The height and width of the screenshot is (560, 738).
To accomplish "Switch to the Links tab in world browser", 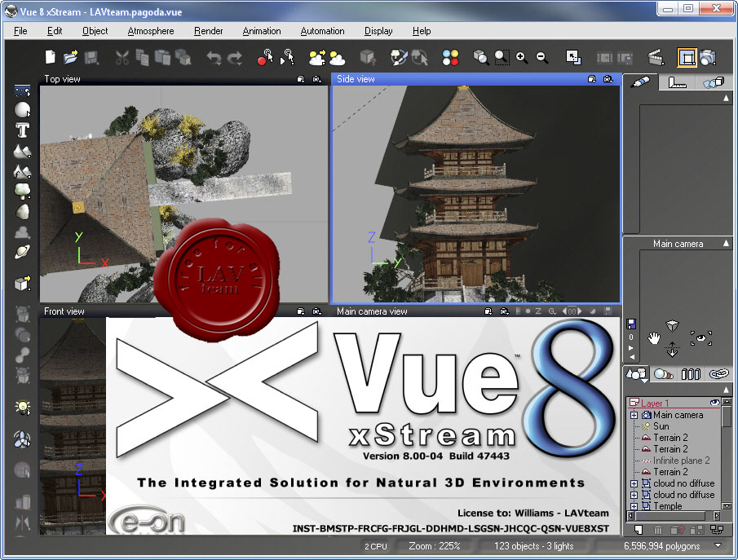I will click(x=718, y=374).
